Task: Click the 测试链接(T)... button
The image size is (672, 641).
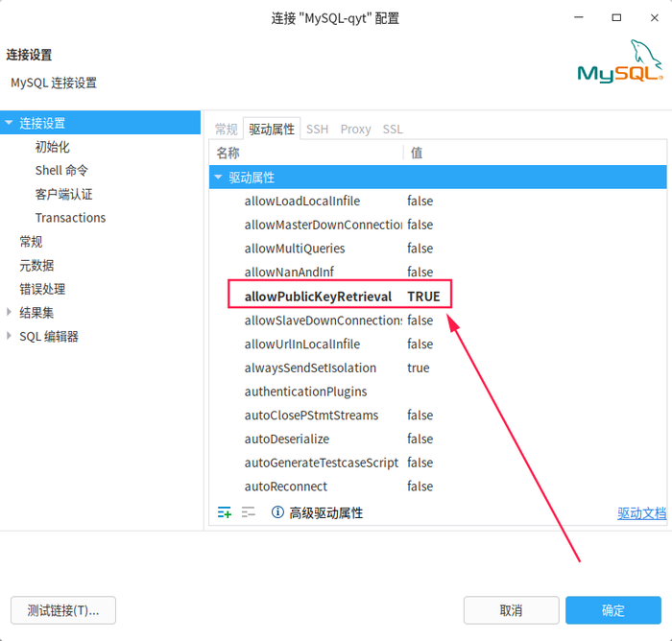Action: tap(63, 610)
